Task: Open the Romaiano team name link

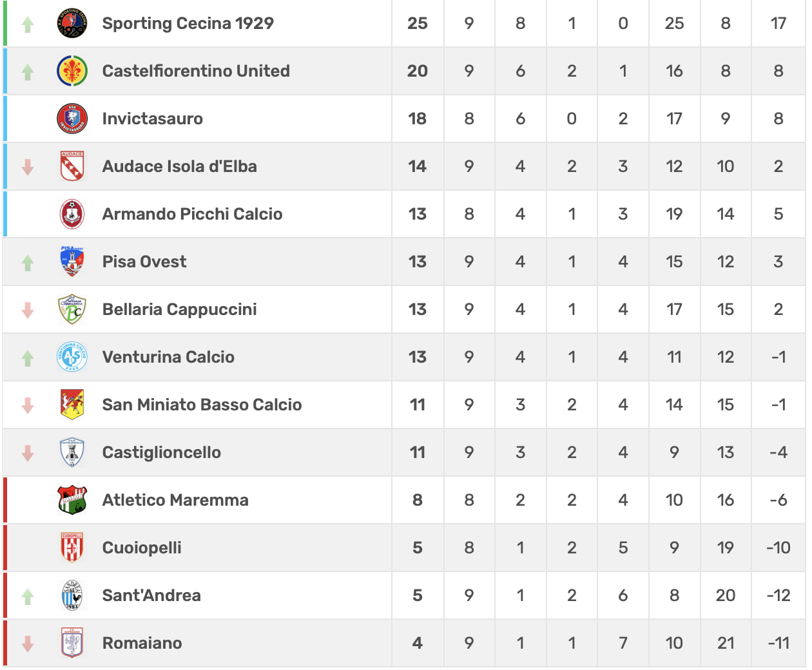Action: (x=142, y=644)
